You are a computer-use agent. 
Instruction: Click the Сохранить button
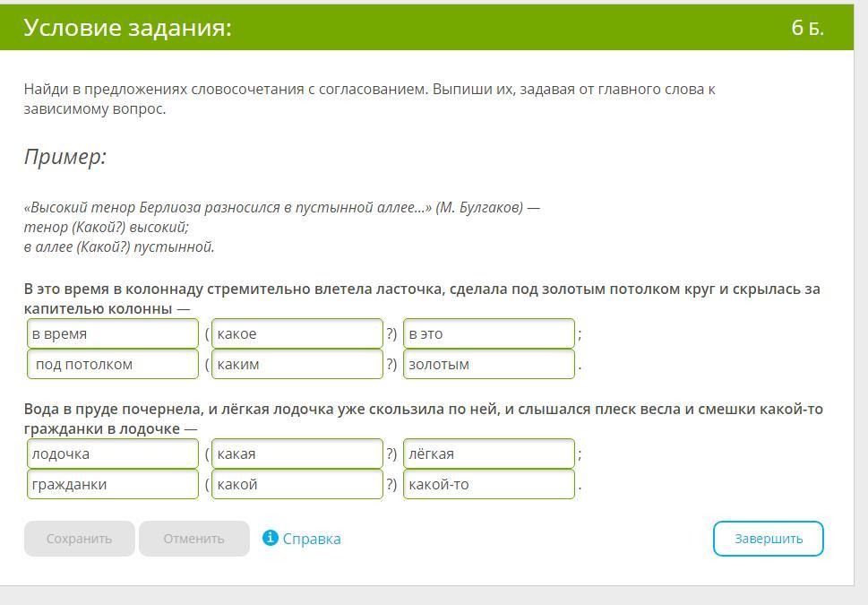click(x=79, y=539)
